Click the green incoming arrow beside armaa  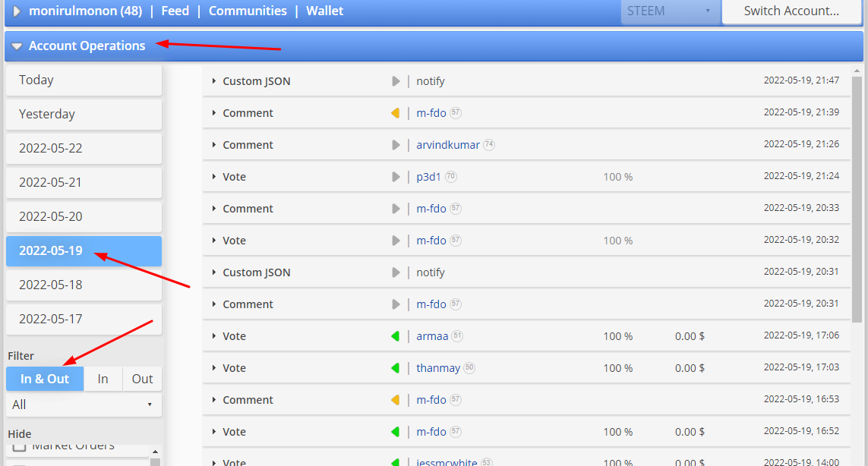click(395, 336)
